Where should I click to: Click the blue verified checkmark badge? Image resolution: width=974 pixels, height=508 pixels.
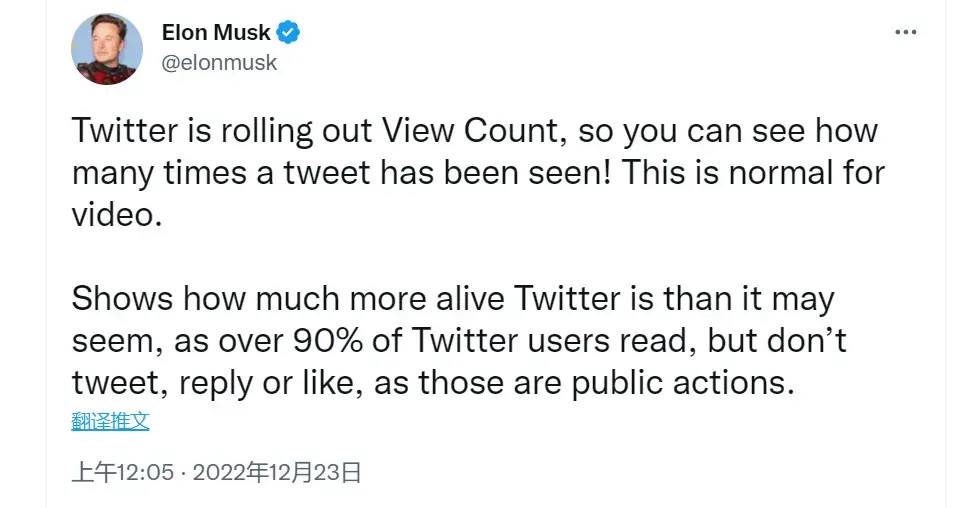pos(289,33)
